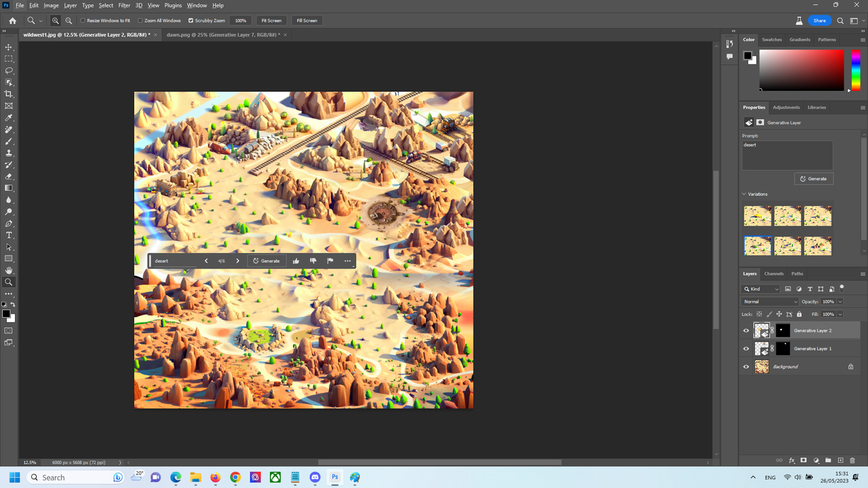Hide the Background layer
The height and width of the screenshot is (488, 868).
pyautogui.click(x=746, y=367)
